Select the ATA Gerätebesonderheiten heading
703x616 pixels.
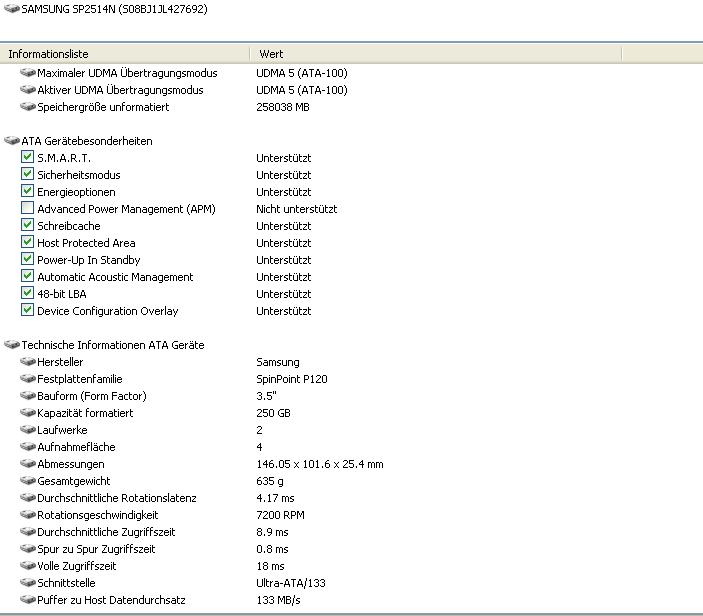[x=87, y=141]
